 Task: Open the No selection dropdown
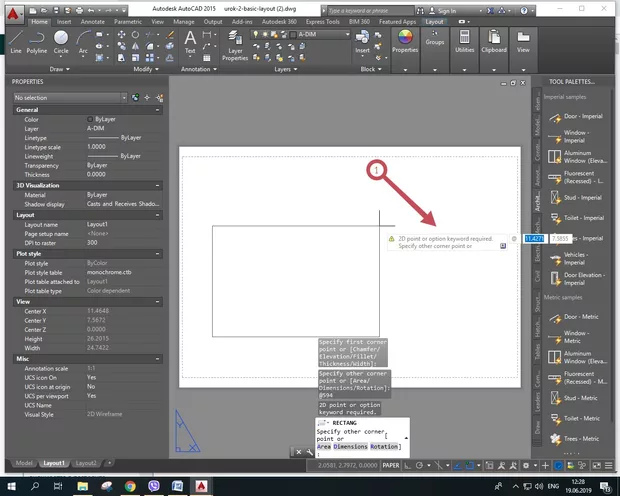pyautogui.click(x=72, y=97)
